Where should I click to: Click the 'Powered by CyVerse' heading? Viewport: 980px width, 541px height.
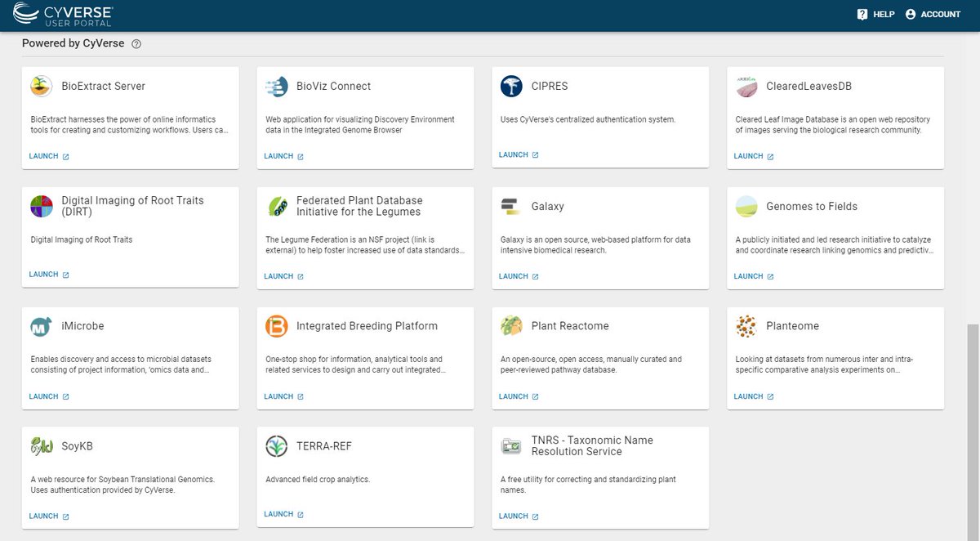click(x=73, y=43)
